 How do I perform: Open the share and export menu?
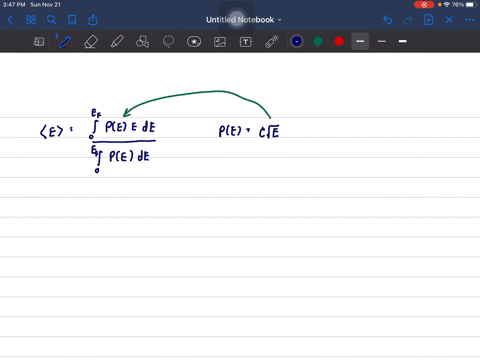[93, 20]
